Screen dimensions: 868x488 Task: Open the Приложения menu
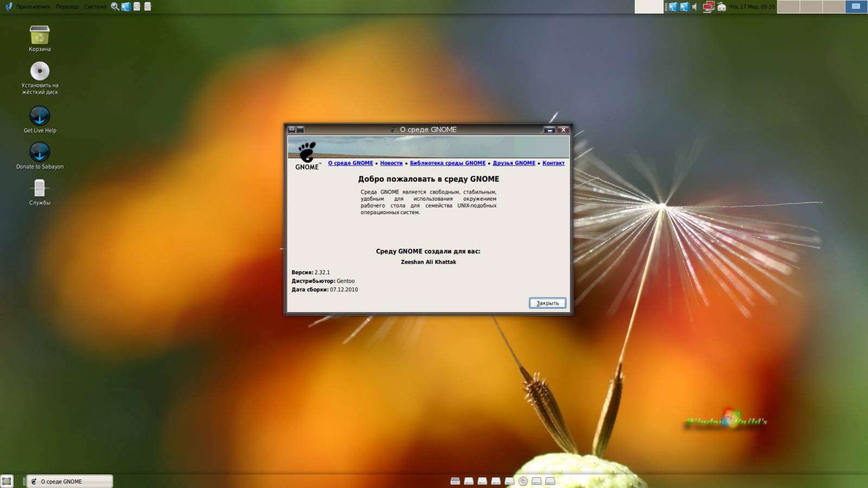coord(33,7)
